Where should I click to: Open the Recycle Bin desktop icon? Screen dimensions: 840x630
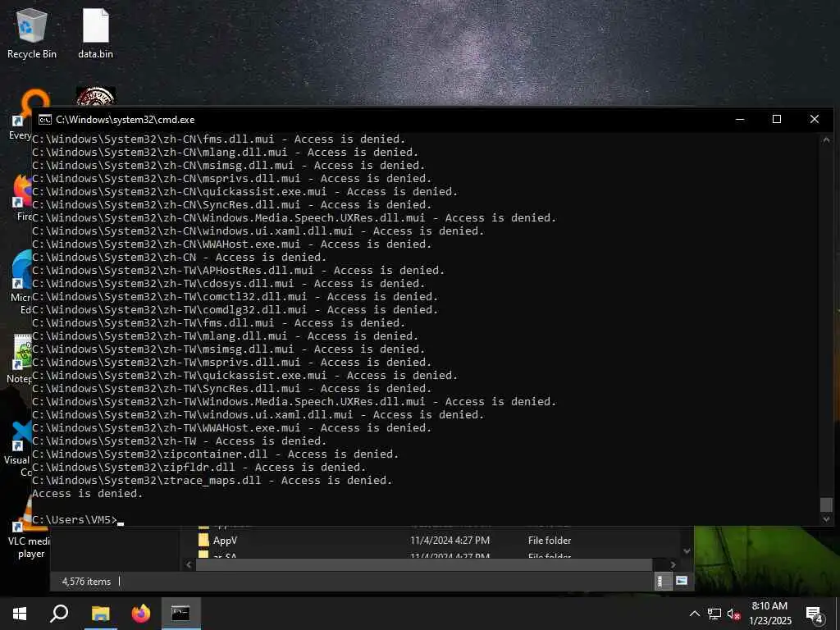click(x=32, y=33)
